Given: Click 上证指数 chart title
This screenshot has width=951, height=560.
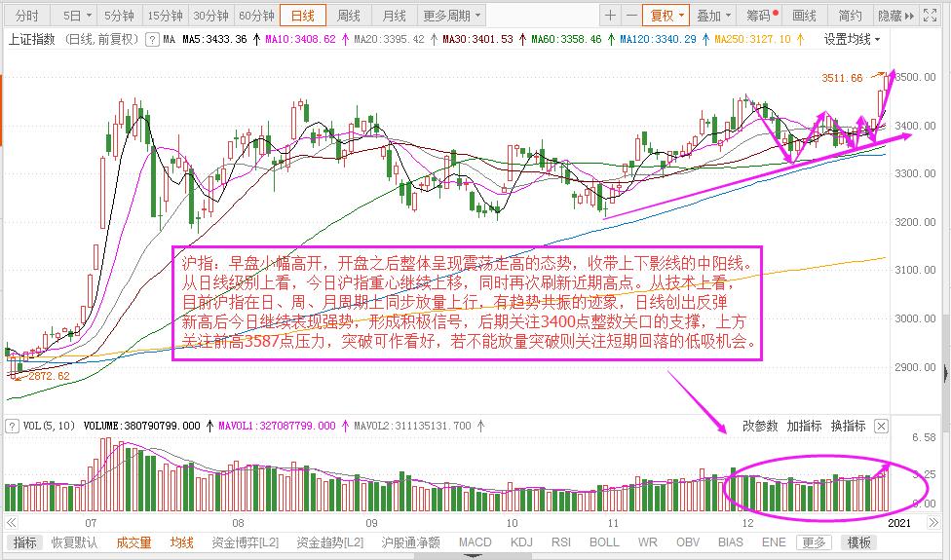Looking at the screenshot, I should click(x=31, y=39).
